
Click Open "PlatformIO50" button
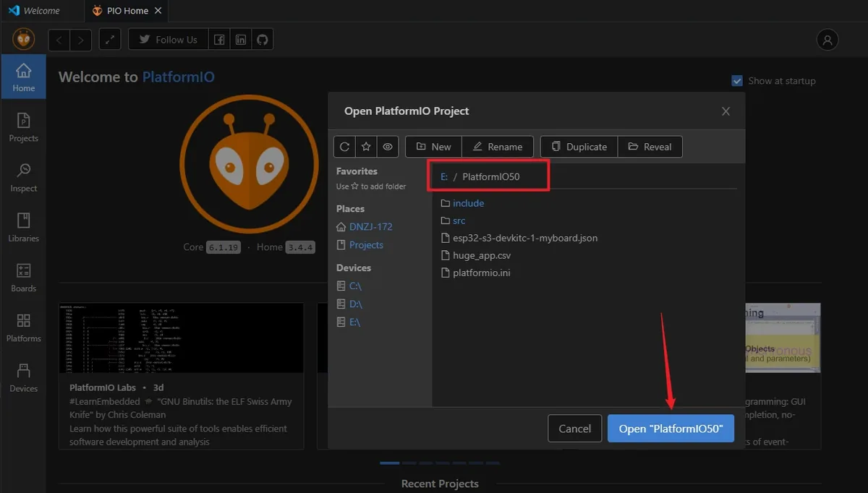click(671, 429)
